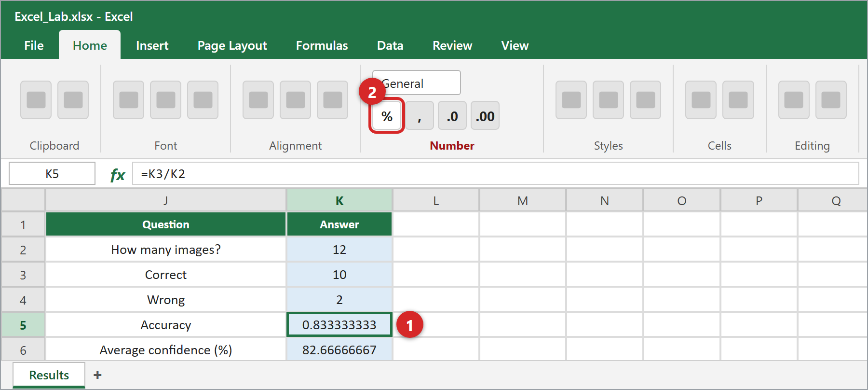The width and height of the screenshot is (868, 390).
Task: Click the .0 decimal button
Action: [452, 116]
